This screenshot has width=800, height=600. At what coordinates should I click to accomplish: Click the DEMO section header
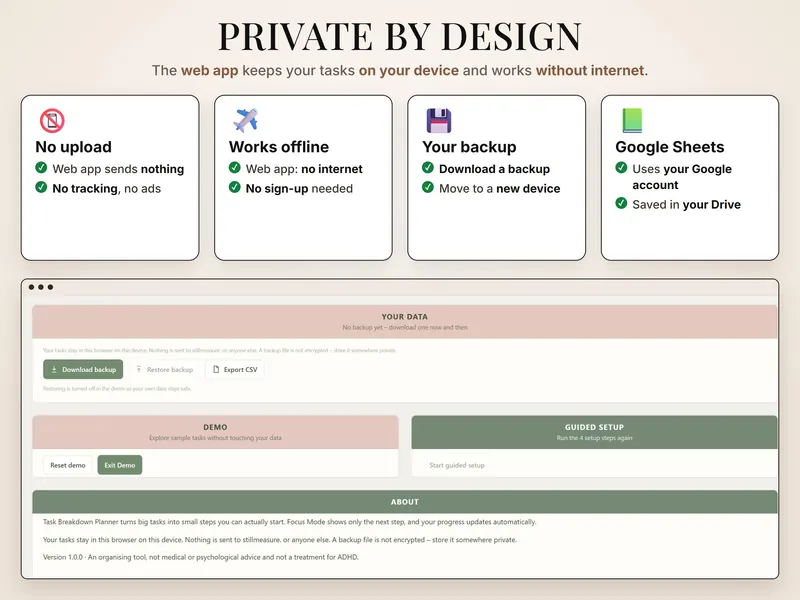coord(215,432)
